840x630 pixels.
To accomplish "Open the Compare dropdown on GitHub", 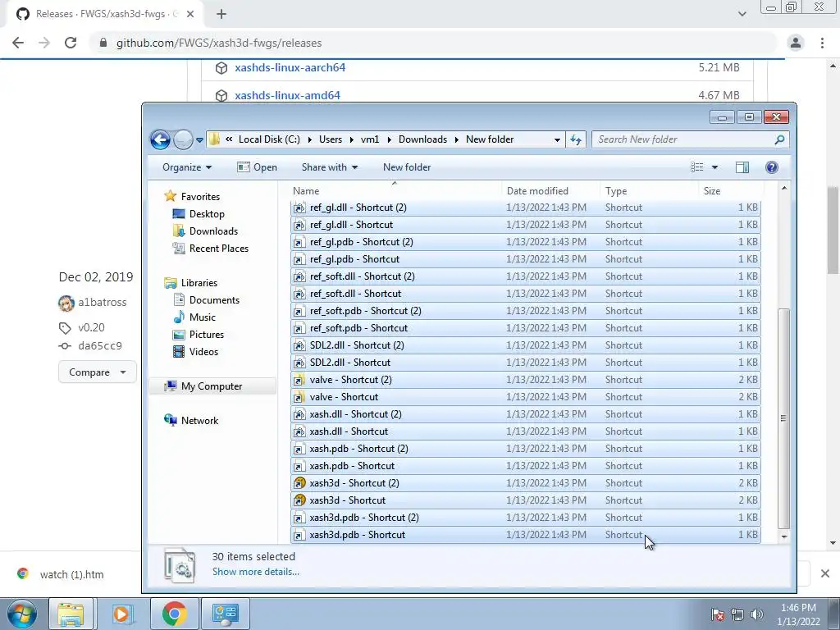I will 97,372.
